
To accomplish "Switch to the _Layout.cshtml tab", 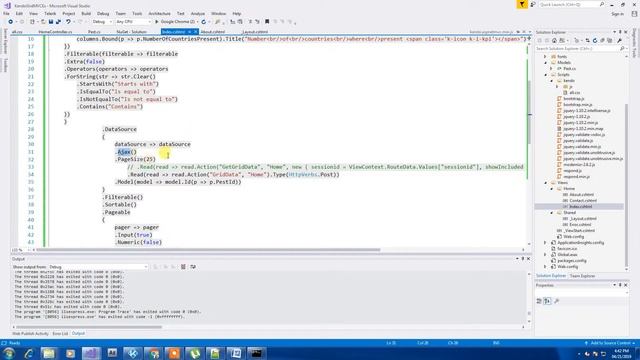I will tap(255, 31).
